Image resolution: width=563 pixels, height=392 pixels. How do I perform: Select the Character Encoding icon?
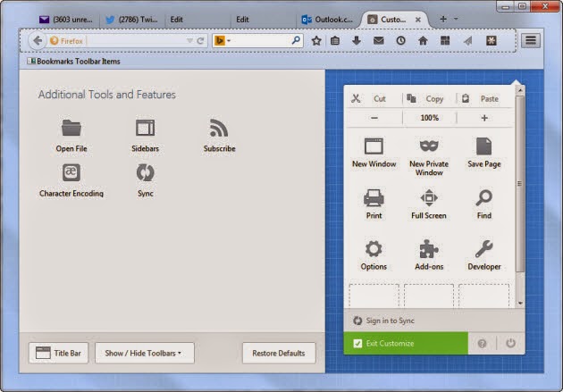(71, 172)
